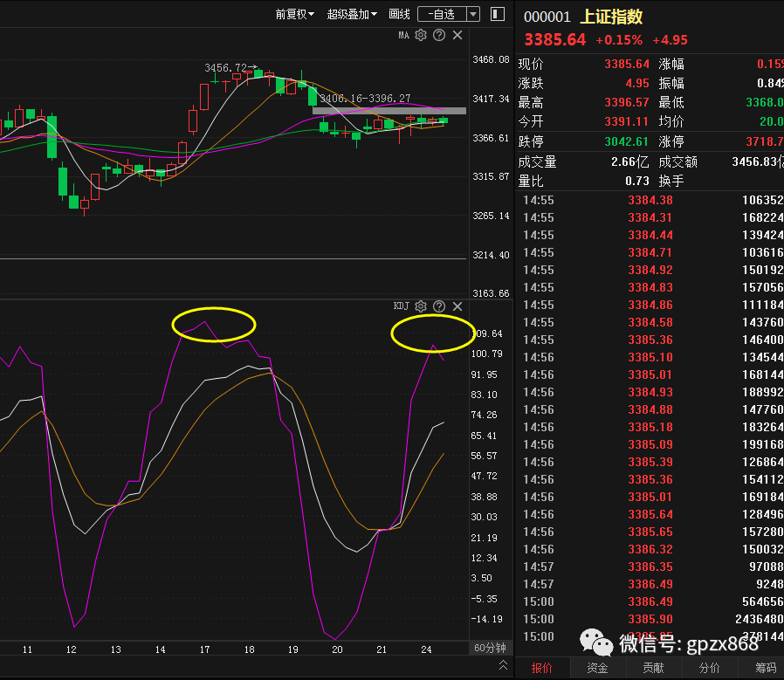
Task: Click KDJ indicator help question mark
Action: [439, 306]
